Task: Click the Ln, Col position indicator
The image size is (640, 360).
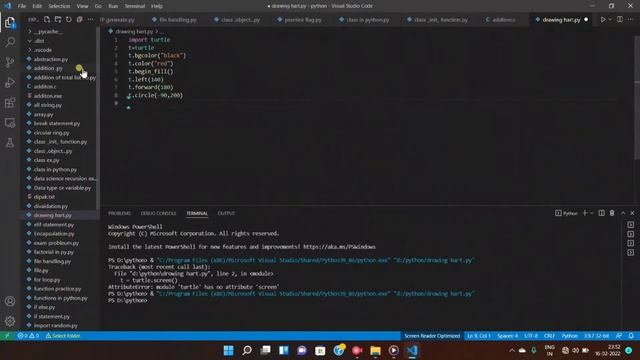Action: point(479,336)
